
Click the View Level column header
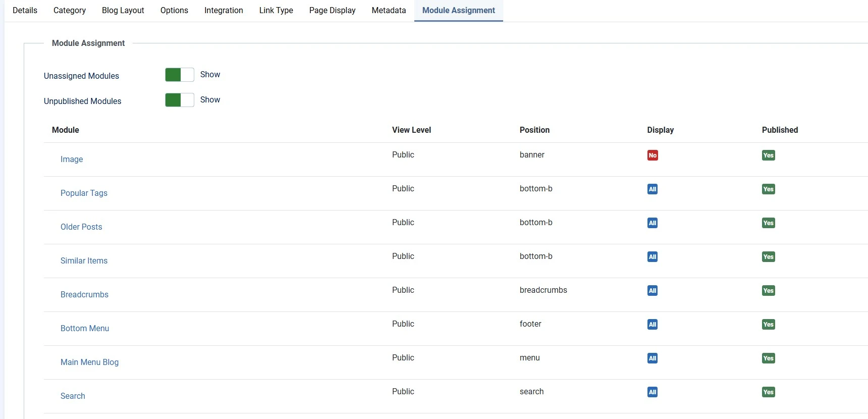[411, 130]
